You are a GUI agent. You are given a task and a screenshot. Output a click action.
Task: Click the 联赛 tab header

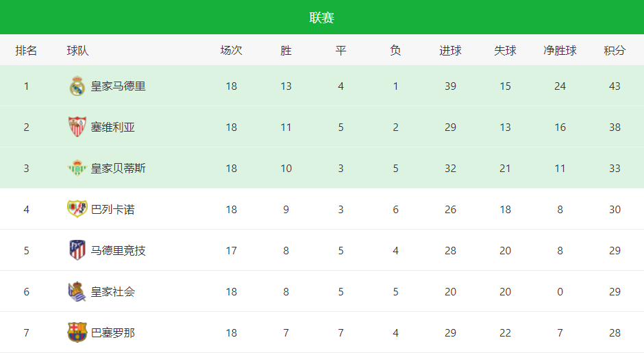tap(321, 18)
